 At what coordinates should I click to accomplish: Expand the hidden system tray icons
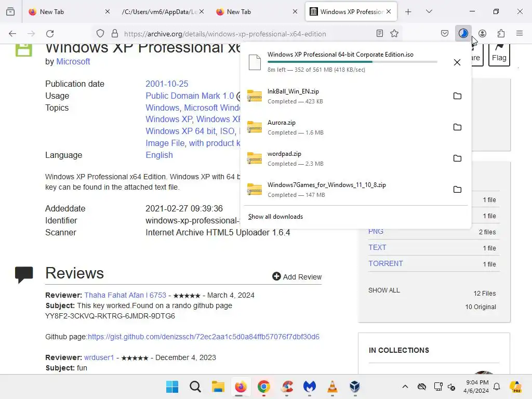click(405, 387)
